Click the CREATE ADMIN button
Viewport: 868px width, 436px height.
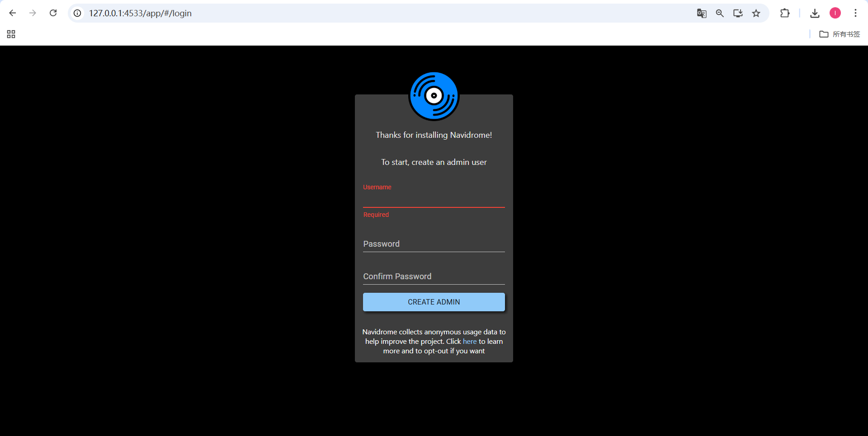click(434, 302)
